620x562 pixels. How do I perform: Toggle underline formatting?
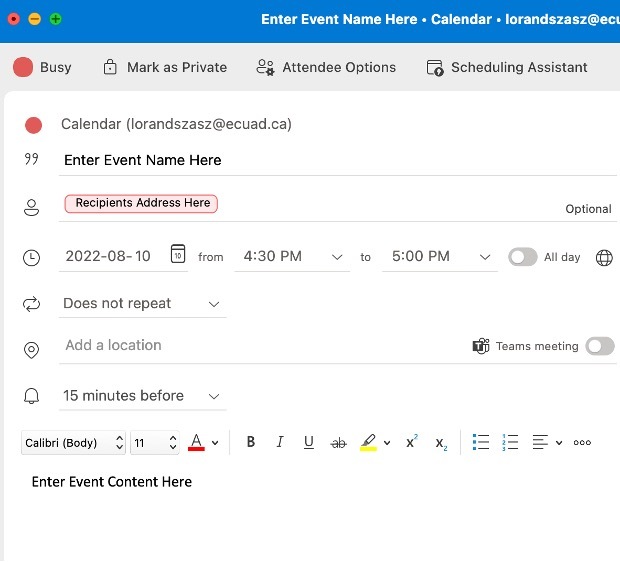(x=309, y=442)
